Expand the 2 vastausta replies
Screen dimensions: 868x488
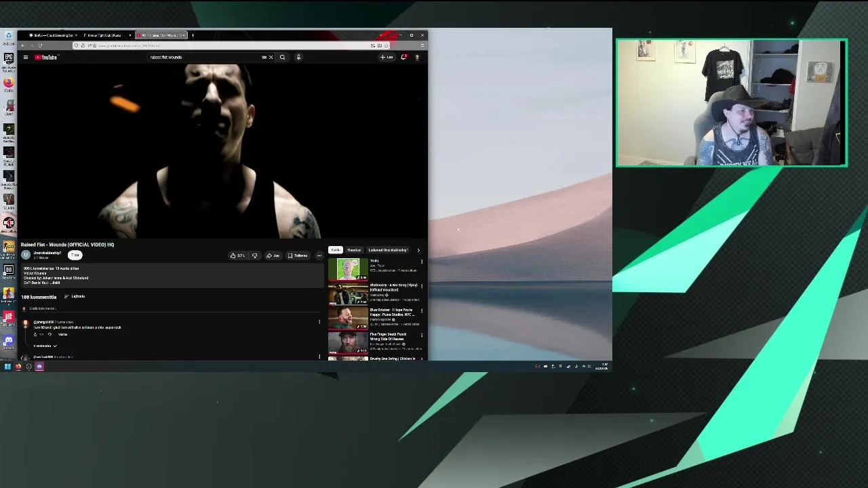45,346
